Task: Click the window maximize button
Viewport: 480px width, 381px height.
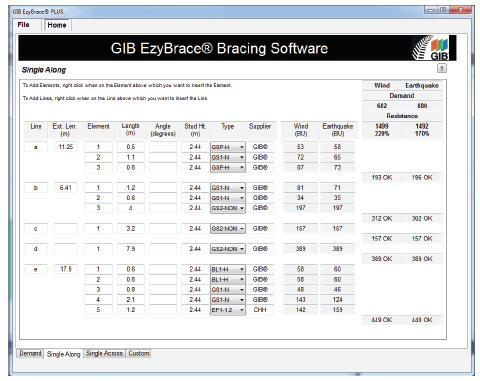Action: [x=443, y=10]
